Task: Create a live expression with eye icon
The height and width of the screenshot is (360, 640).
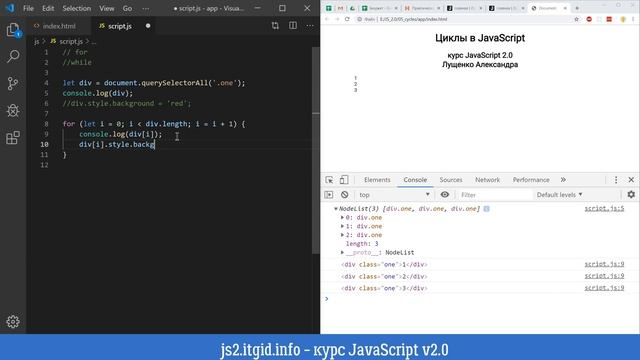Action: click(x=445, y=195)
